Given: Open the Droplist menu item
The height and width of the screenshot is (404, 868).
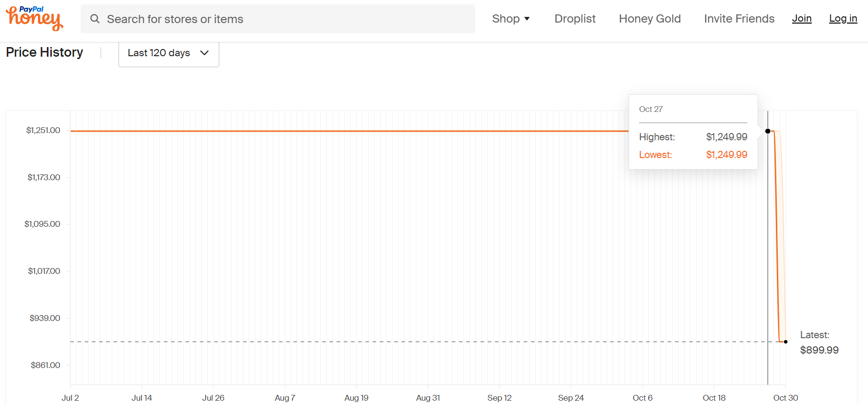Looking at the screenshot, I should [x=575, y=19].
